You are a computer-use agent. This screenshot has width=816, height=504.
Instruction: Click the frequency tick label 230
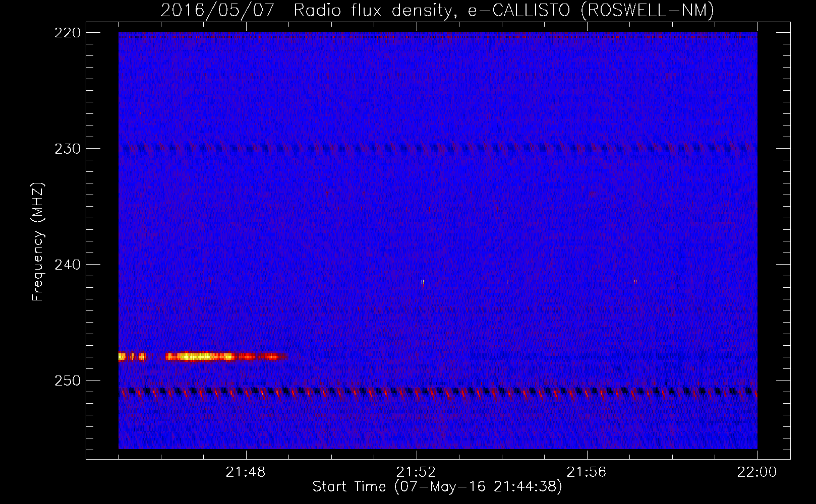(x=67, y=149)
